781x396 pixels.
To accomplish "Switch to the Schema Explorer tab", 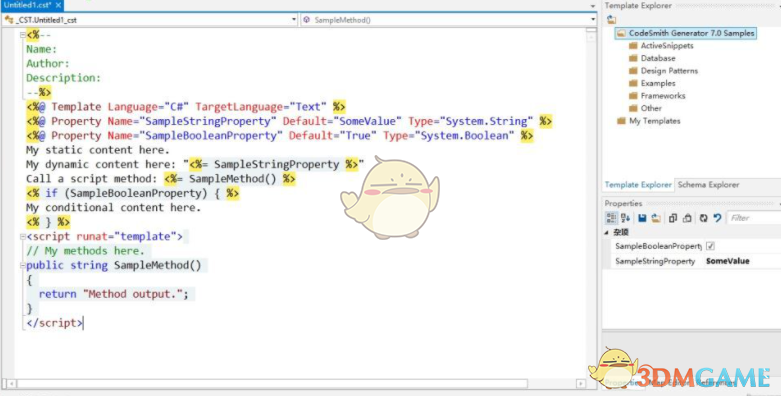I will [708, 185].
